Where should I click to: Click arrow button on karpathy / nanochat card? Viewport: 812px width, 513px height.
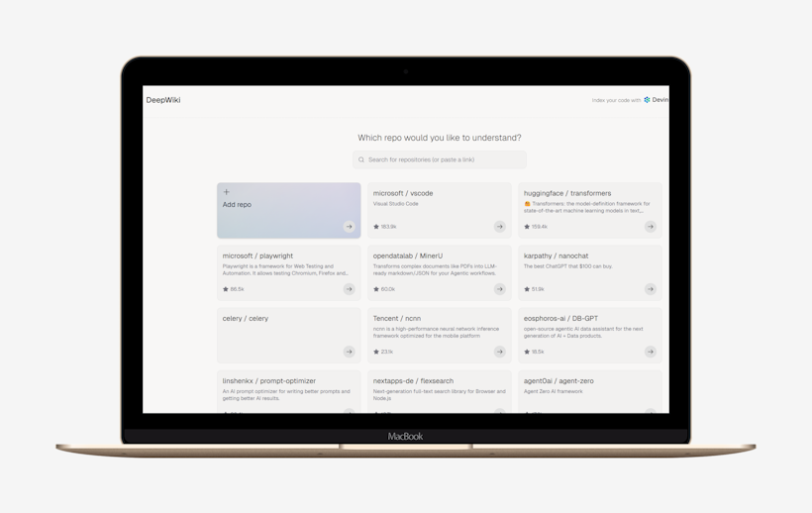(x=650, y=289)
